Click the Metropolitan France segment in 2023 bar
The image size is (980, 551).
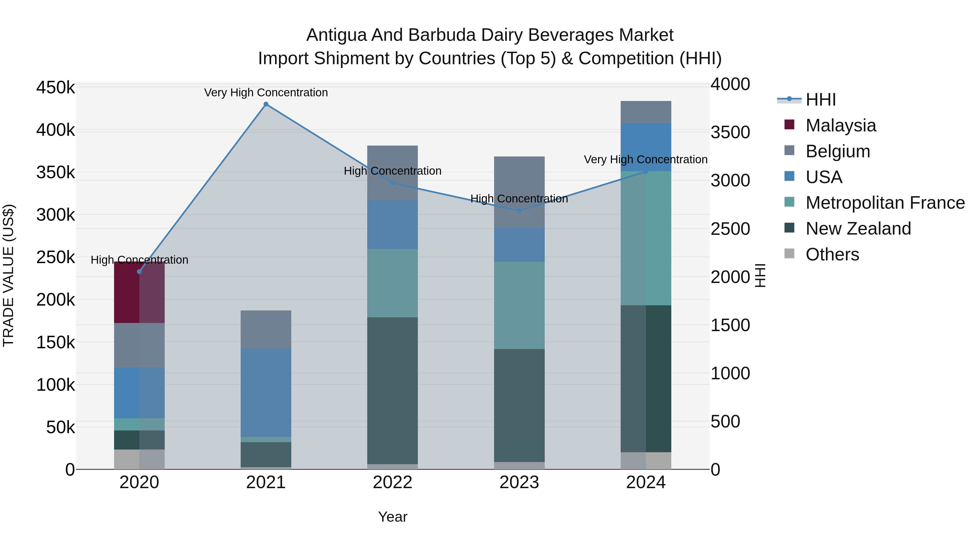point(519,305)
